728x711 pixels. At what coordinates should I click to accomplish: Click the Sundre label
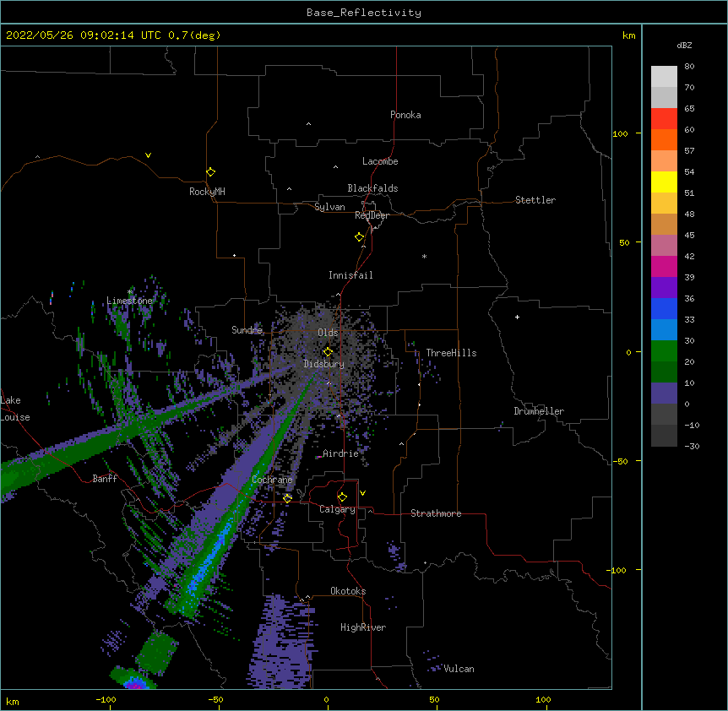tap(247, 330)
